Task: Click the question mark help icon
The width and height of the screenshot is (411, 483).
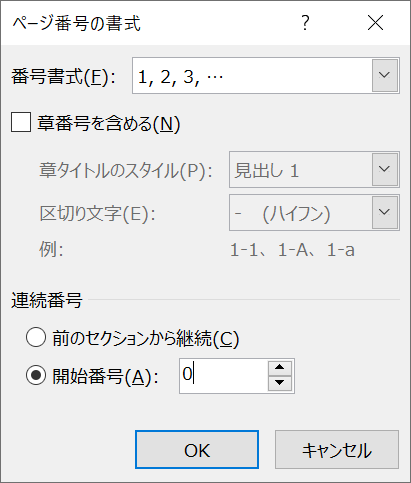Action: pyautogui.click(x=305, y=23)
